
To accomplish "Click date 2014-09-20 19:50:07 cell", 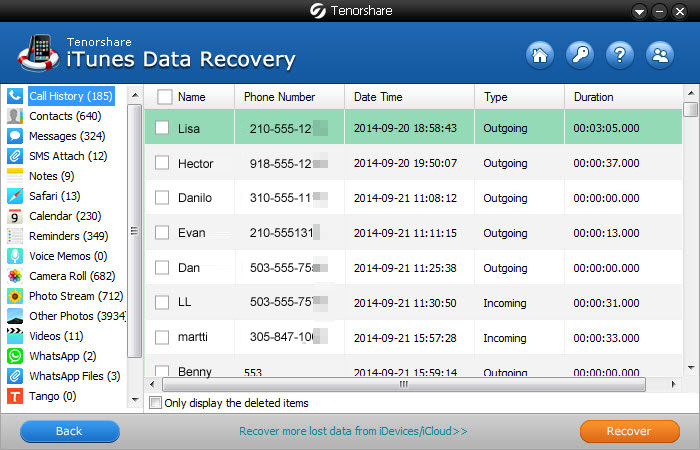I will point(405,163).
